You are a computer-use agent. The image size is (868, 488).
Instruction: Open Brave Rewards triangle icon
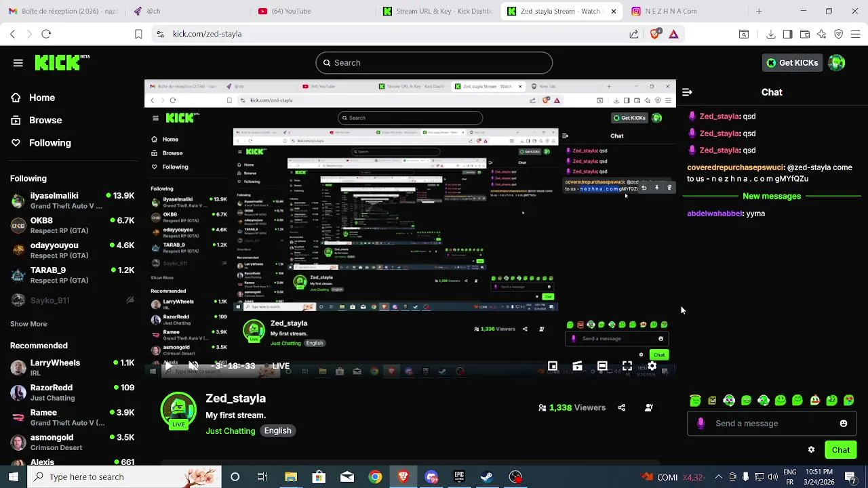tap(673, 34)
